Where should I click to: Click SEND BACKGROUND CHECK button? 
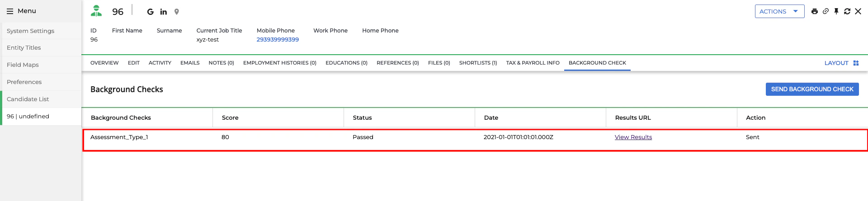812,89
